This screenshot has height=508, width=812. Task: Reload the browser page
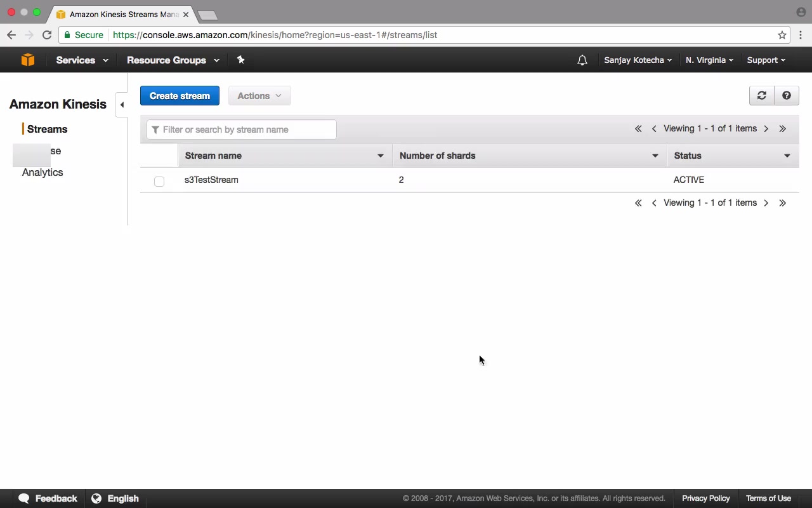[47, 35]
